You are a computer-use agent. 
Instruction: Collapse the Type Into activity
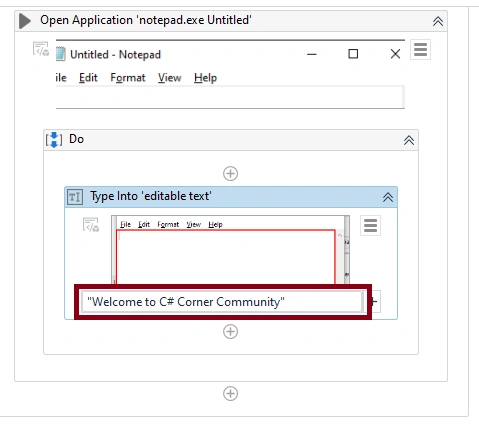click(x=388, y=197)
